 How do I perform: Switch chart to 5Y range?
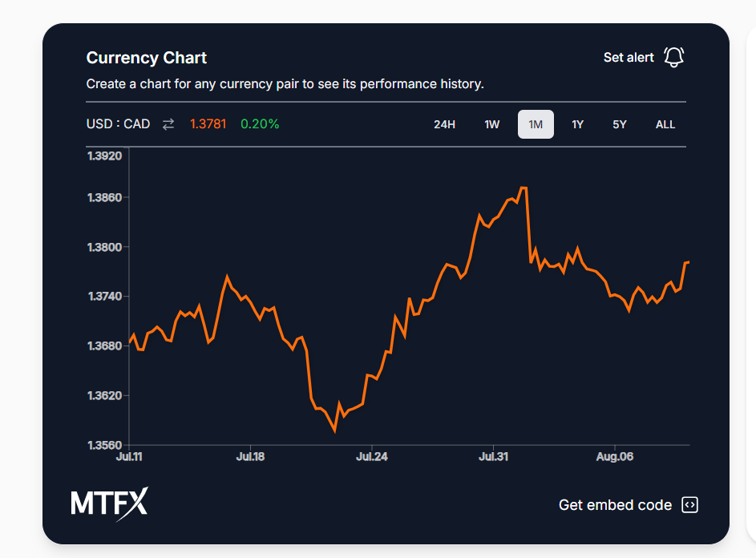coord(620,124)
